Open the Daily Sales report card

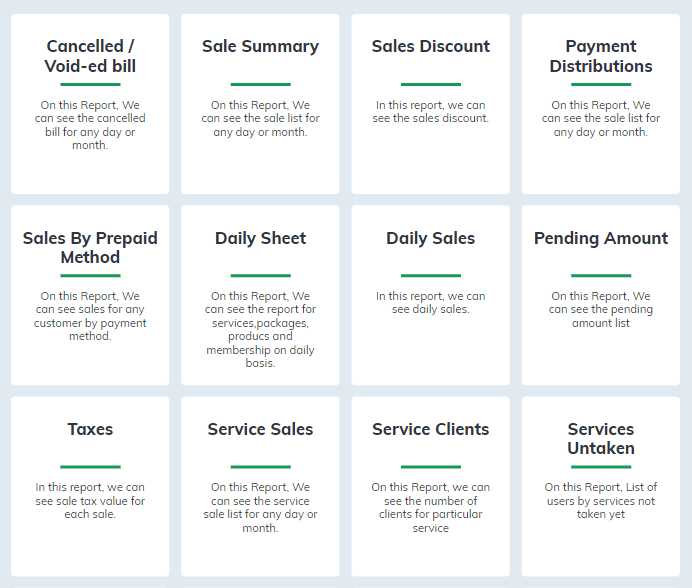point(430,295)
